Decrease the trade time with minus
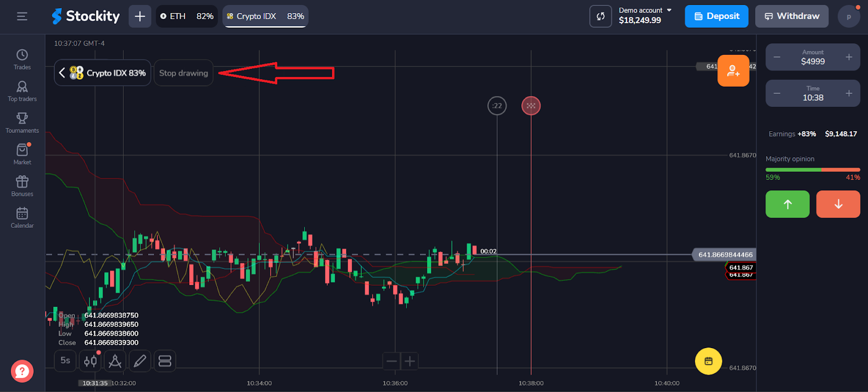Viewport: 868px width, 392px height. (x=777, y=93)
